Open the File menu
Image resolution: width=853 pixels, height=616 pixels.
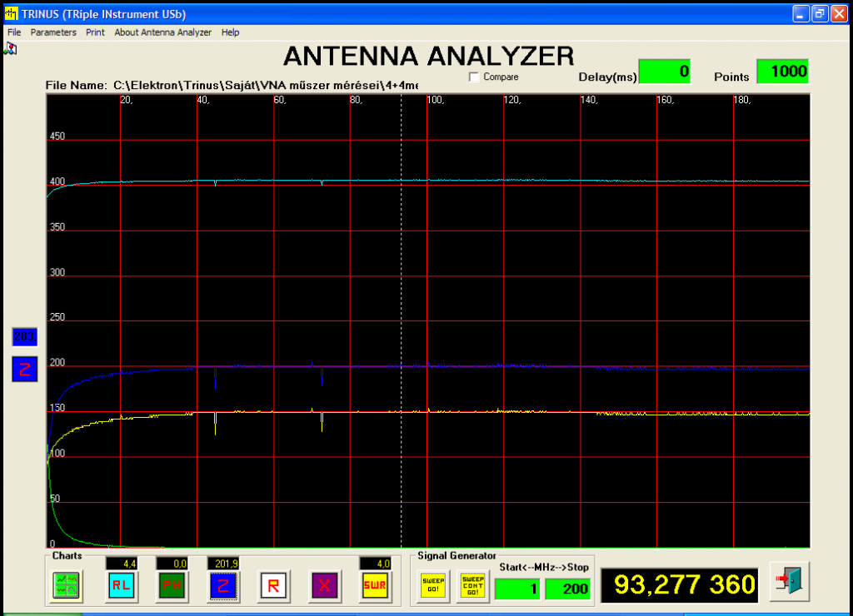[x=14, y=32]
